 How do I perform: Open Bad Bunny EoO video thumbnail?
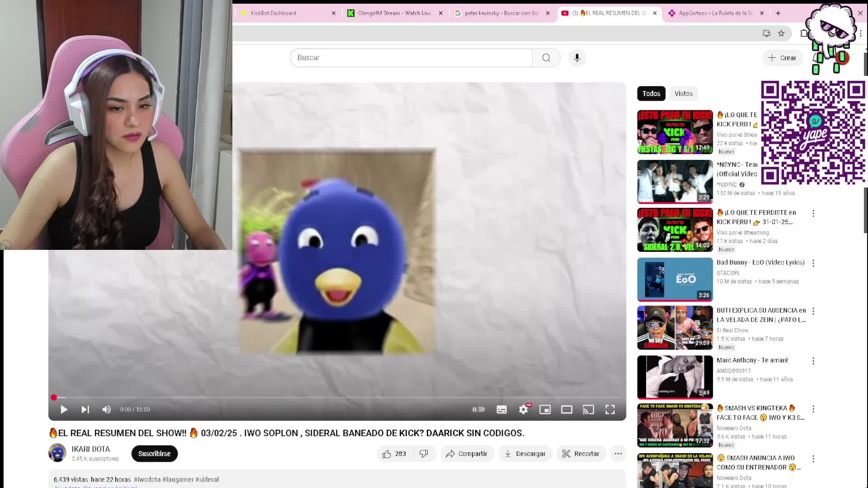tap(675, 279)
